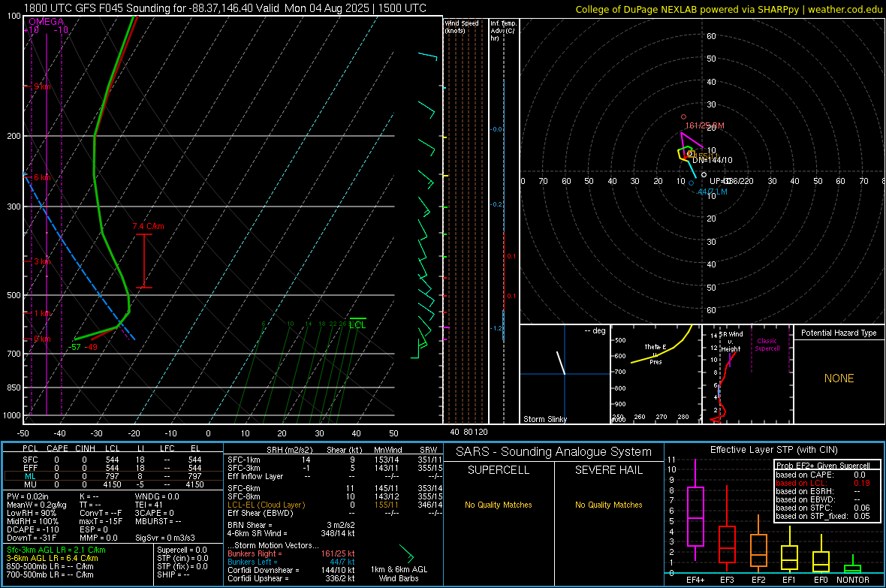
Task: Click the based on STP_fixed probability line
Action: (x=823, y=516)
